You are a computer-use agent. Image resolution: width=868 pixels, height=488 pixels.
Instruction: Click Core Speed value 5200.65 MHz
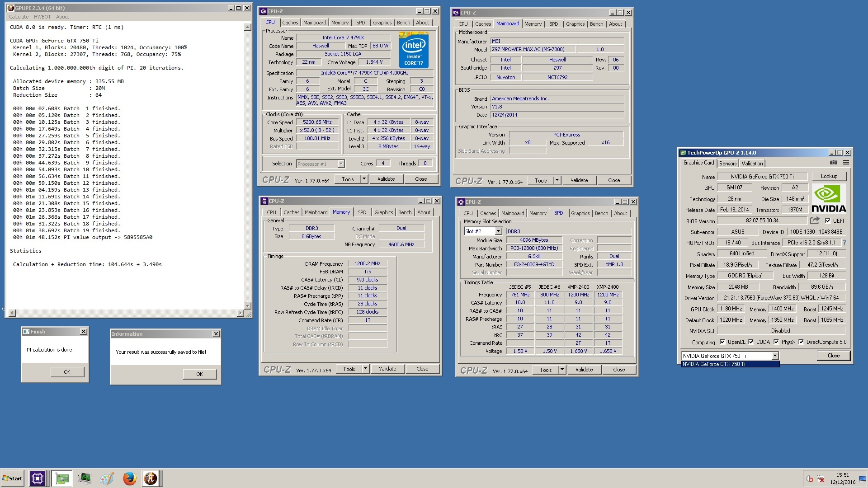click(x=317, y=122)
